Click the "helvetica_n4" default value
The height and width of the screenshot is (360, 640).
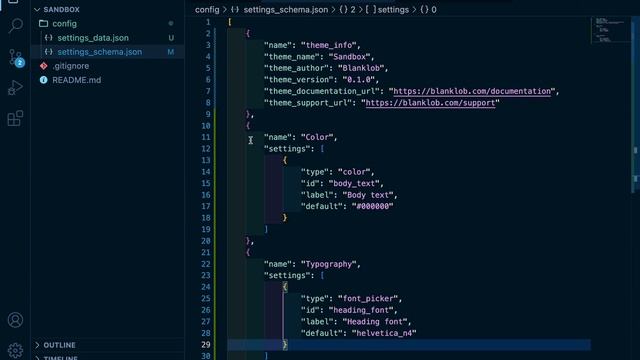point(384,333)
